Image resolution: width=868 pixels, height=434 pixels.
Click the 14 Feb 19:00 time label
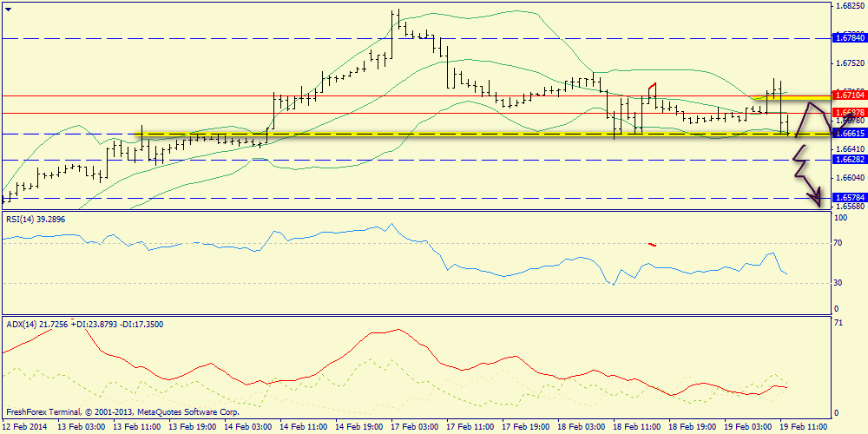[358, 427]
